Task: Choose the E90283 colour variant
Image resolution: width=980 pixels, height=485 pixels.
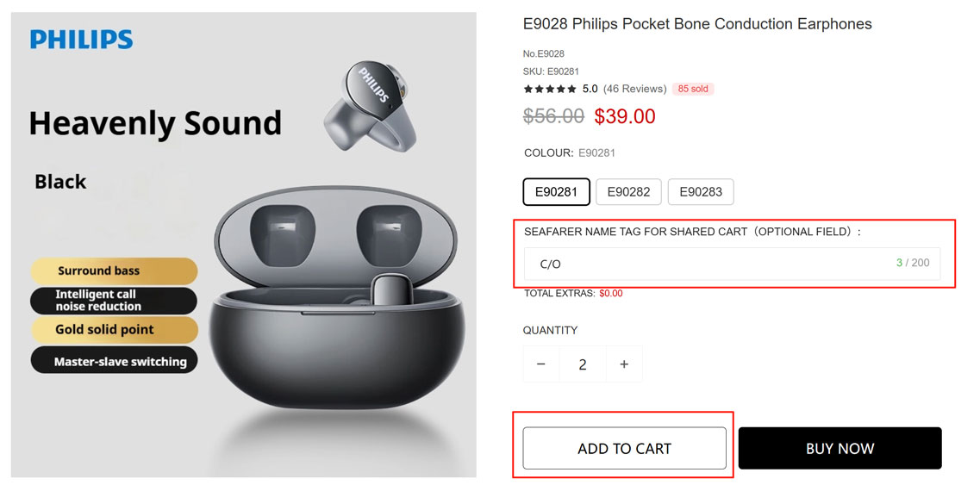Action: (x=701, y=191)
